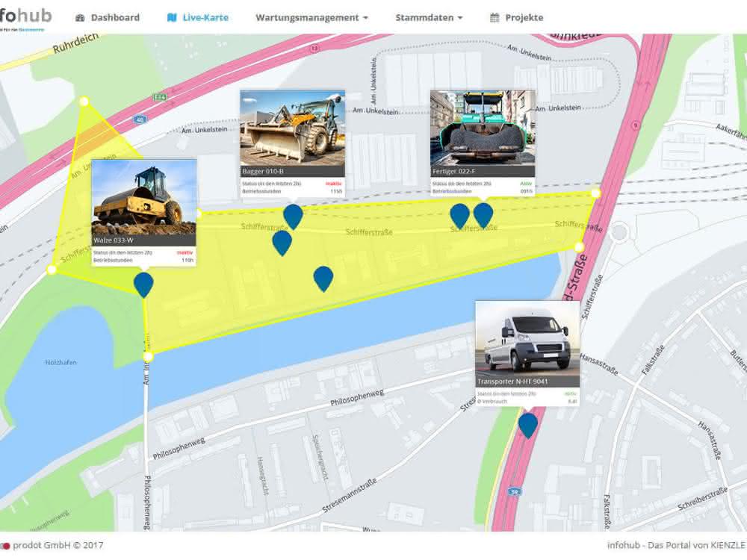The image size is (747, 560).
Task: Open the Walze 033-W roller photo
Action: point(143,197)
